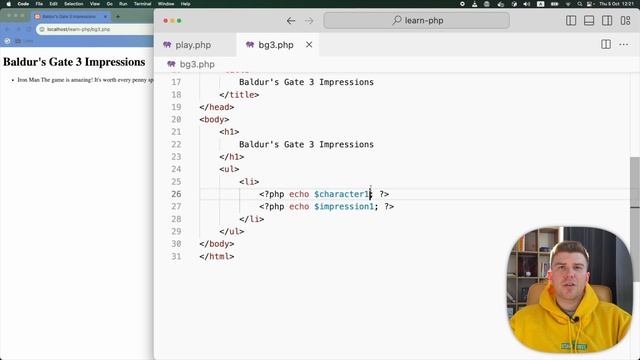
Task: Toggle the secondary side bar layout icon
Action: point(607,20)
